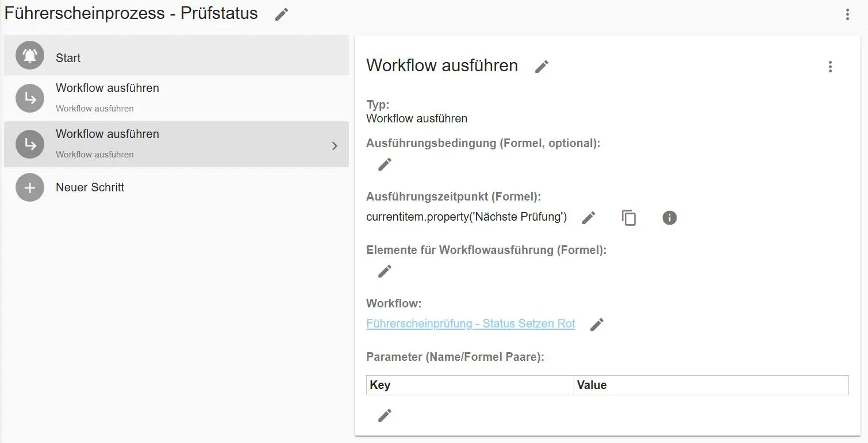Click the Value column header
The width and height of the screenshot is (868, 443).
pos(592,385)
